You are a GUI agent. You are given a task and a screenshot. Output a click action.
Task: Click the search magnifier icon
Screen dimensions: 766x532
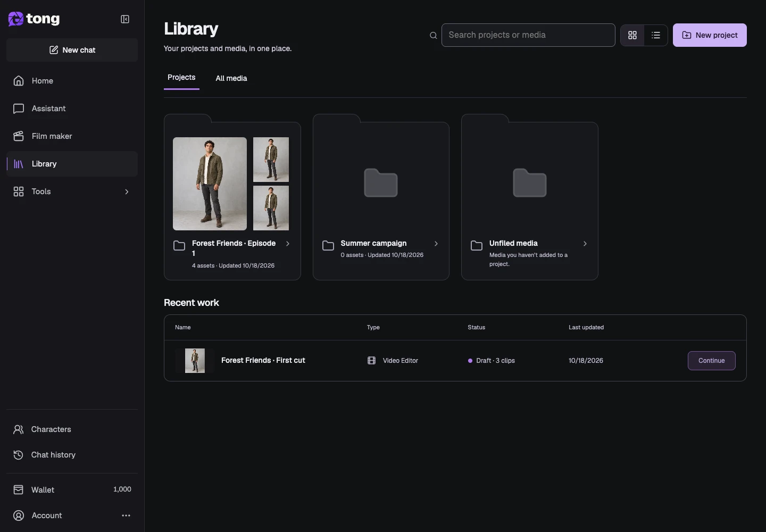tap(434, 36)
